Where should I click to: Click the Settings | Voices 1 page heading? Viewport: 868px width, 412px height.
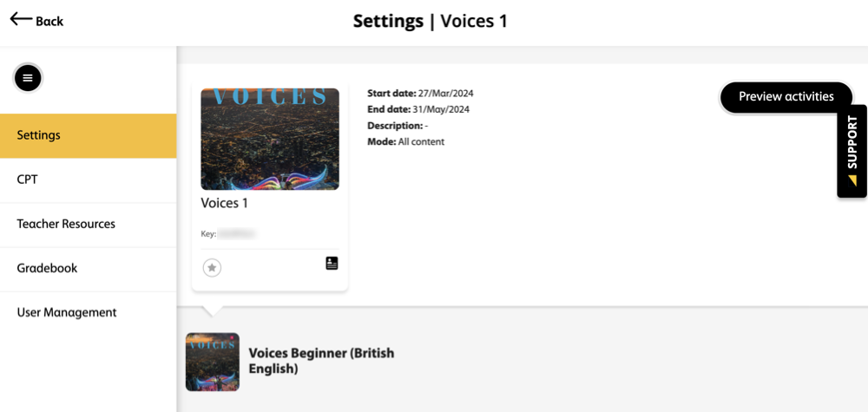tap(431, 21)
